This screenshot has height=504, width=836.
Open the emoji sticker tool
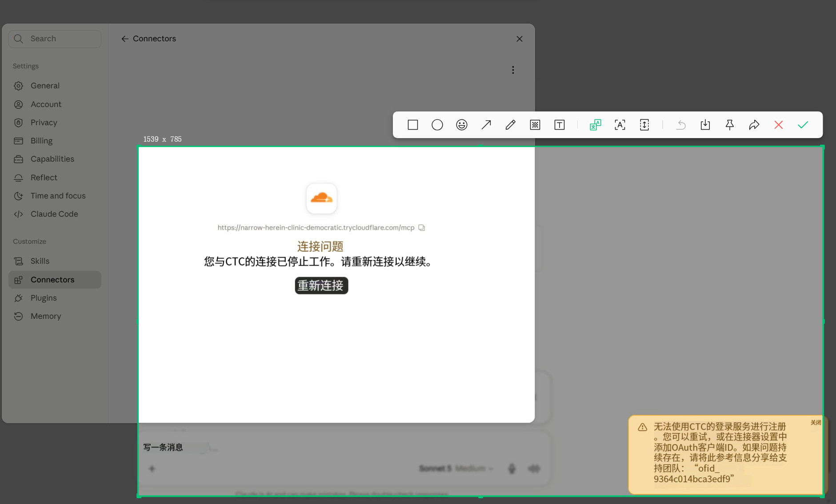[x=462, y=125]
